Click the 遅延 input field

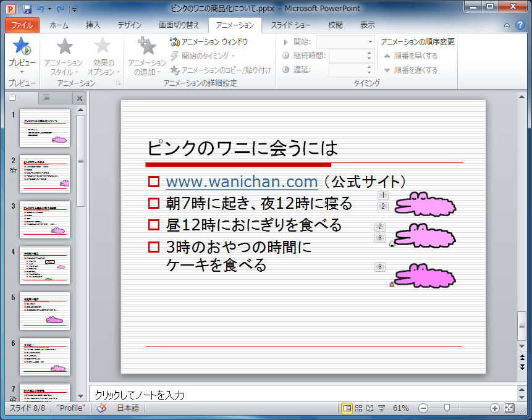(x=347, y=70)
